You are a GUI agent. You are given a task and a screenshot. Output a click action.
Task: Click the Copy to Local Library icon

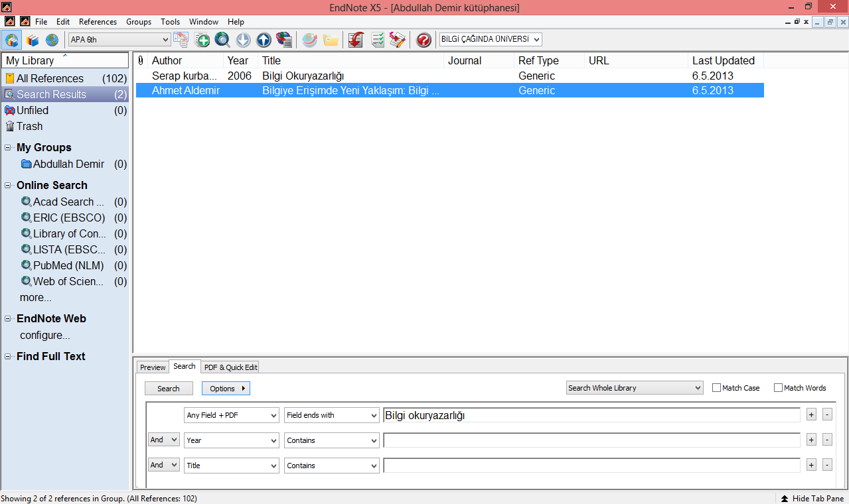click(181, 40)
